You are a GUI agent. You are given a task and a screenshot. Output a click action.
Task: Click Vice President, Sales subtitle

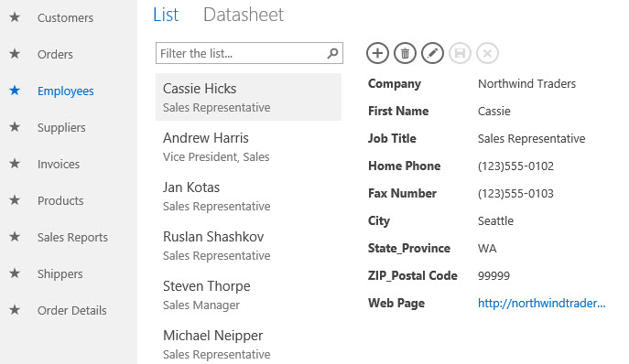(x=216, y=157)
